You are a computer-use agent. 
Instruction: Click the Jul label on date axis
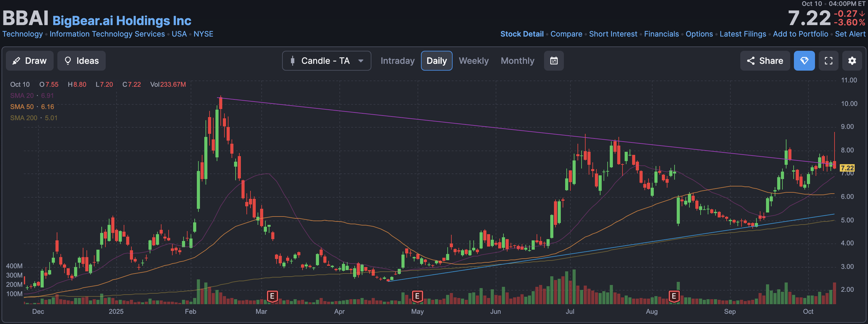(570, 312)
